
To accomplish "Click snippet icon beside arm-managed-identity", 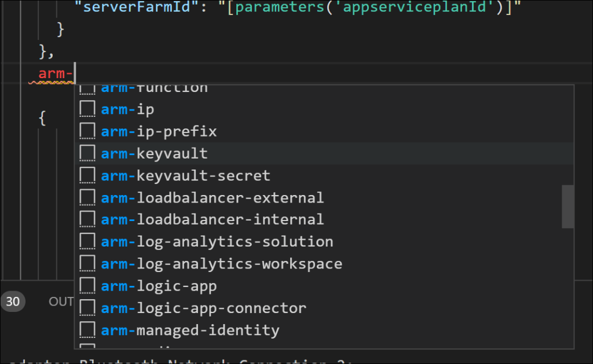I will 87,330.
